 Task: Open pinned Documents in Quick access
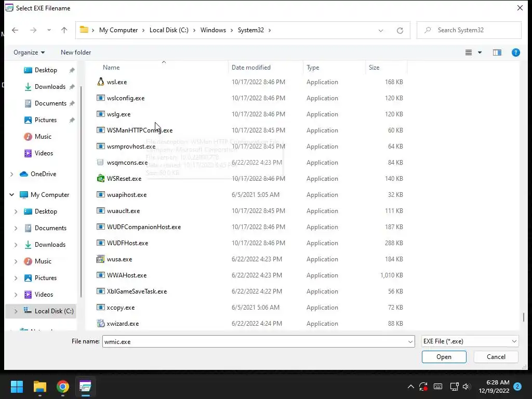coord(50,103)
